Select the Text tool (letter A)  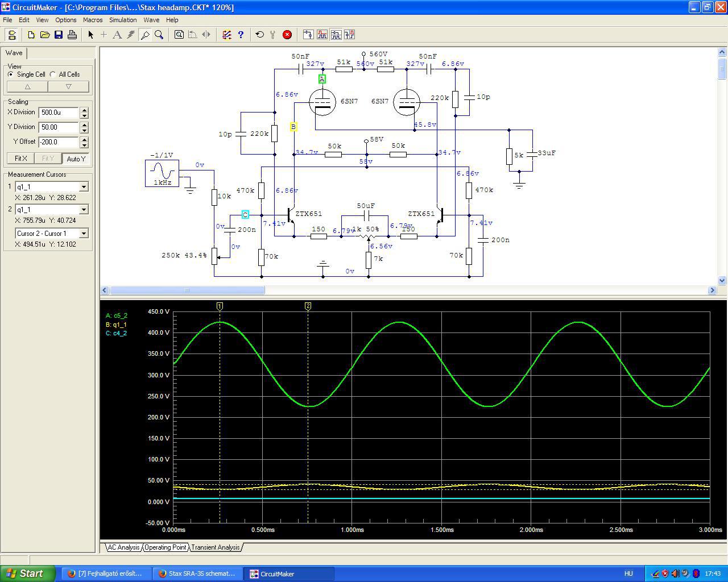tap(117, 35)
